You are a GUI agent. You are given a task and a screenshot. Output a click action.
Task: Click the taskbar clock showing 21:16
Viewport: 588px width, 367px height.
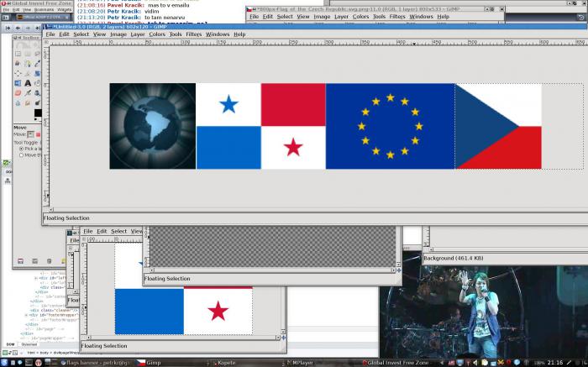555,363
